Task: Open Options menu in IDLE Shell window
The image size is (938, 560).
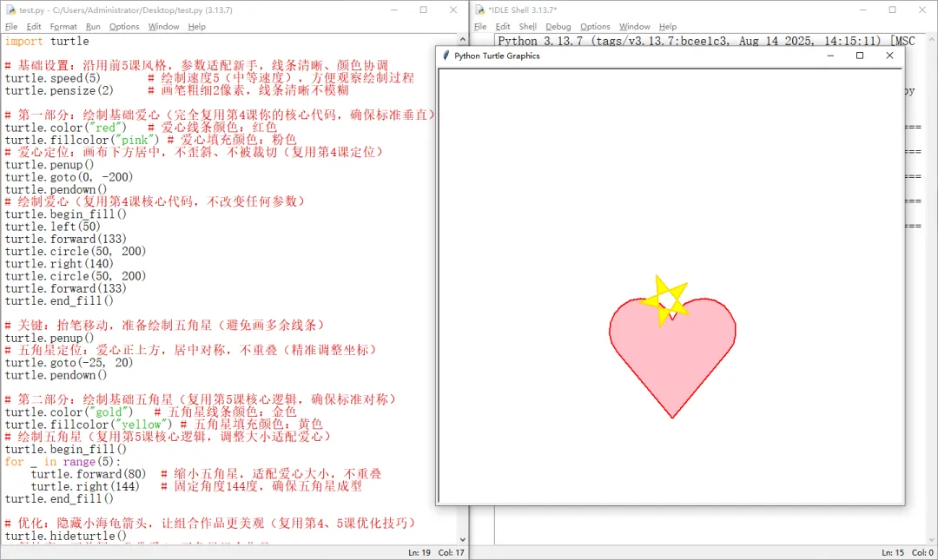Action: pyautogui.click(x=595, y=26)
